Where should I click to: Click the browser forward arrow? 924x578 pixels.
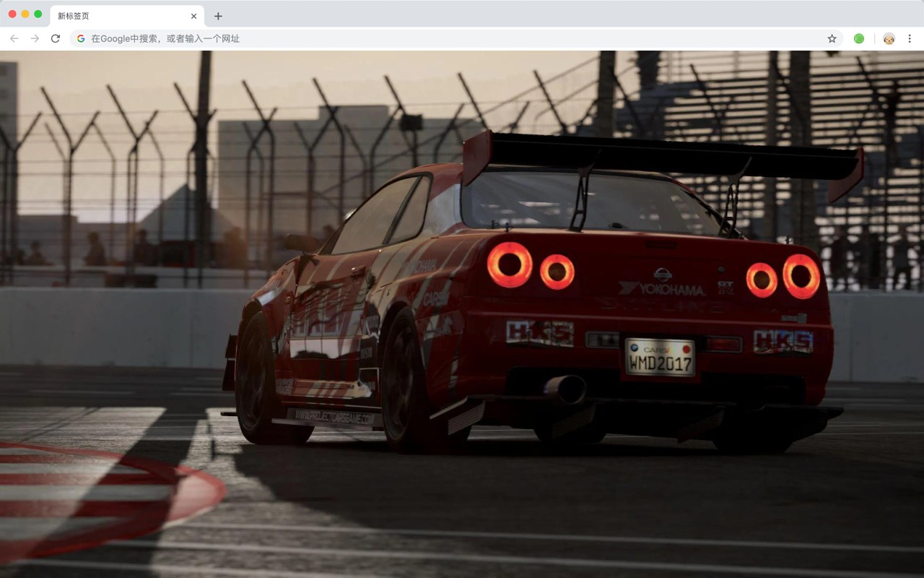coord(35,38)
